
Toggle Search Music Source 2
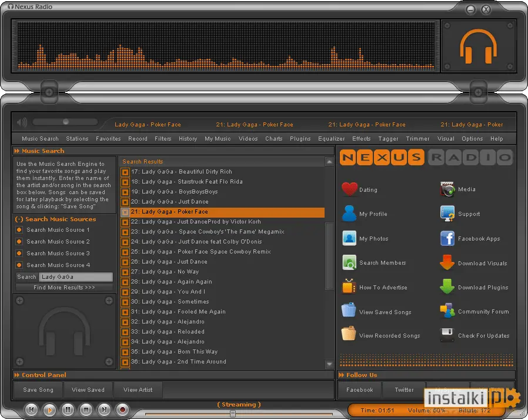pos(19,242)
